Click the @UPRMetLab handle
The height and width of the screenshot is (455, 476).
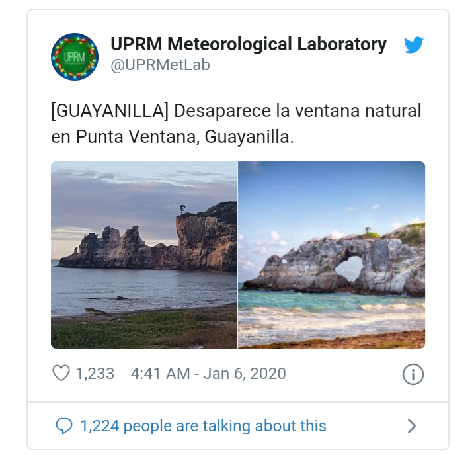click(x=160, y=66)
